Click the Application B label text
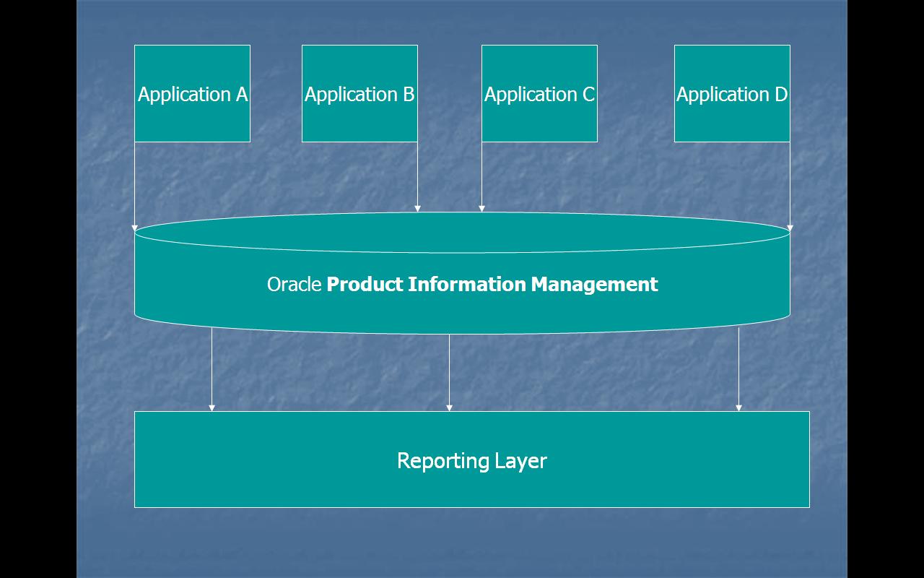 359,93
